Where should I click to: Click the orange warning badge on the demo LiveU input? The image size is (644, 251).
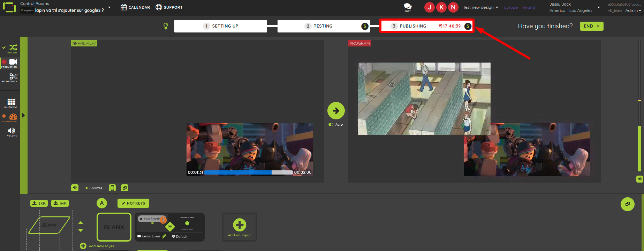[x=163, y=220]
